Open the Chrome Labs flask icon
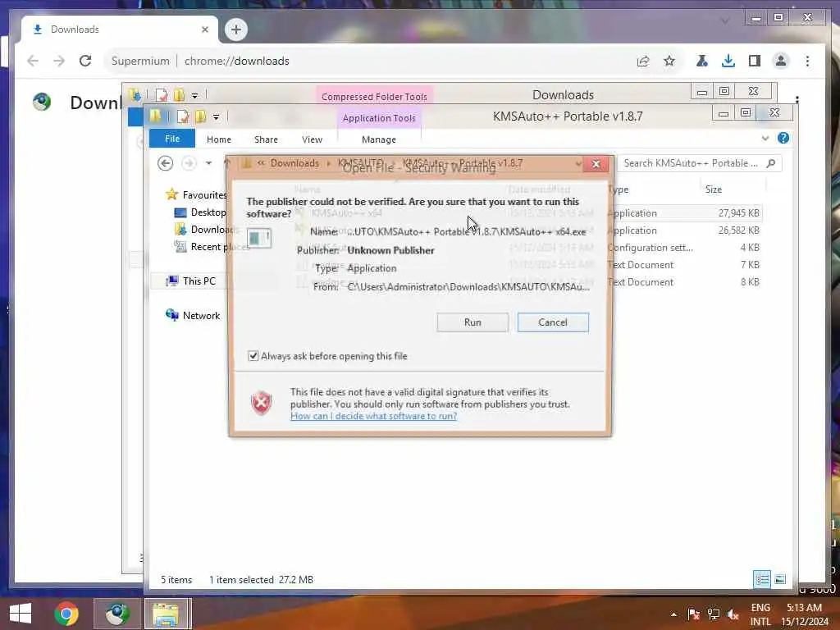840x630 pixels. [701, 61]
